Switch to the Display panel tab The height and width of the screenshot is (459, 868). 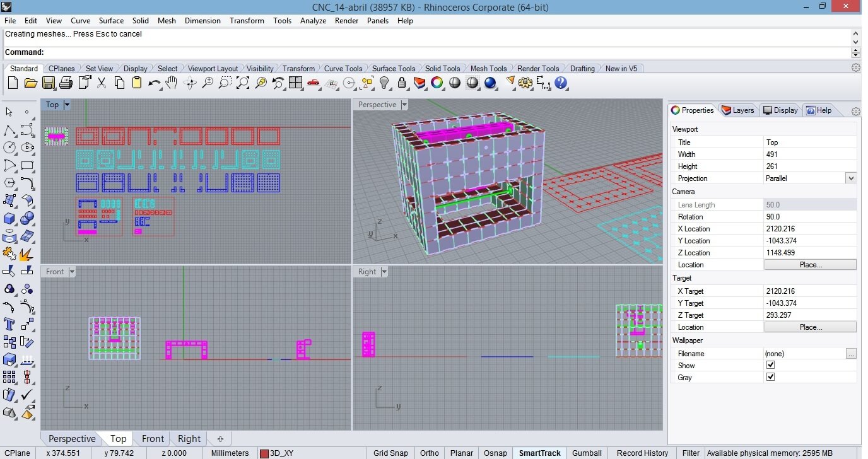780,110
